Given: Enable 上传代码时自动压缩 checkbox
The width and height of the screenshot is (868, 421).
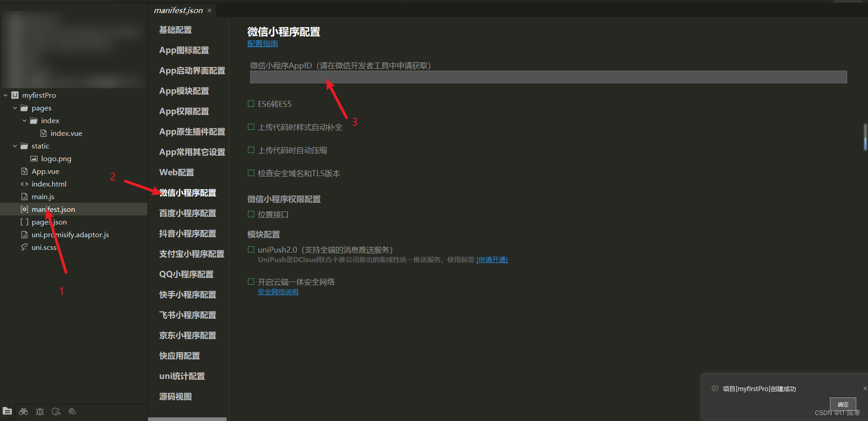Looking at the screenshot, I should click(251, 150).
